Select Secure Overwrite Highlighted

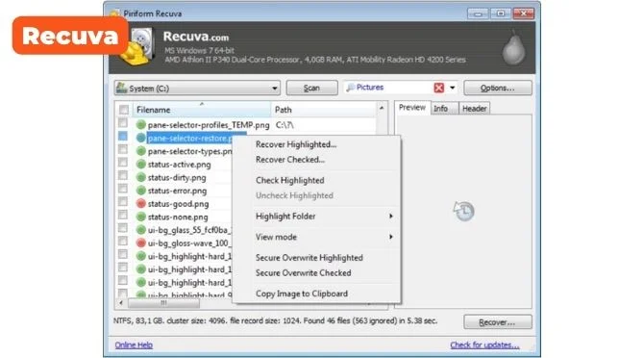click(310, 258)
